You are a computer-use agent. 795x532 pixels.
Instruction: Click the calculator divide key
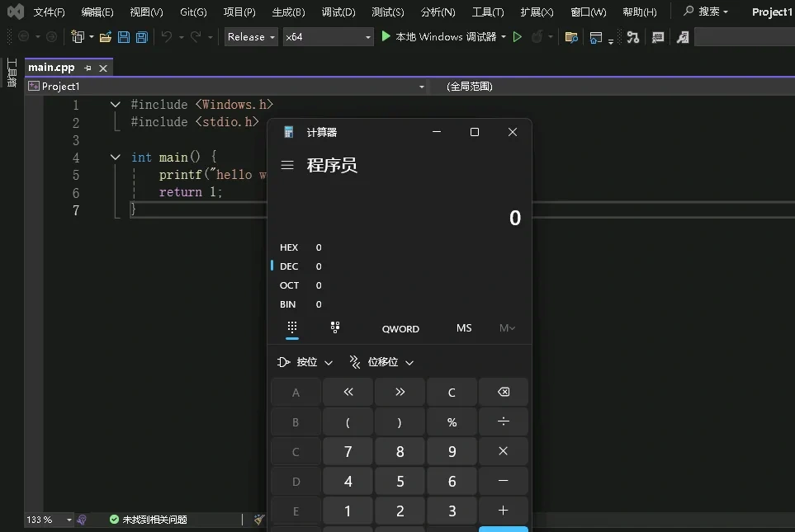tap(504, 421)
